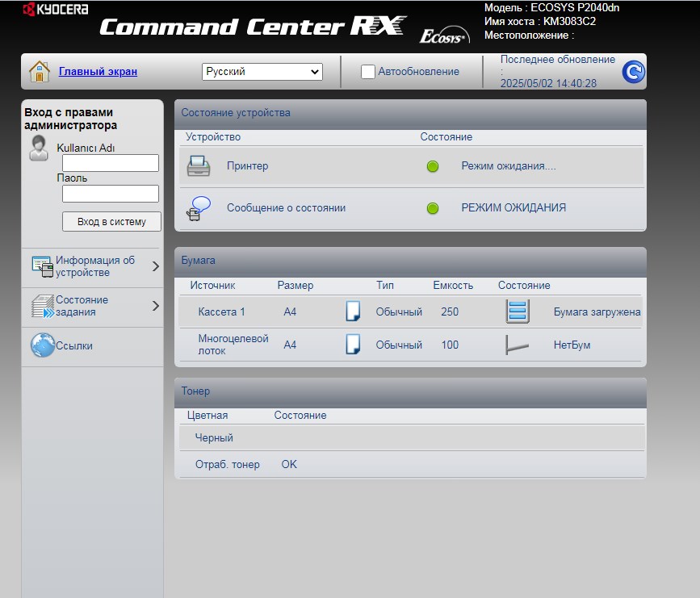Click the Состояние устройства panel header

(410, 113)
